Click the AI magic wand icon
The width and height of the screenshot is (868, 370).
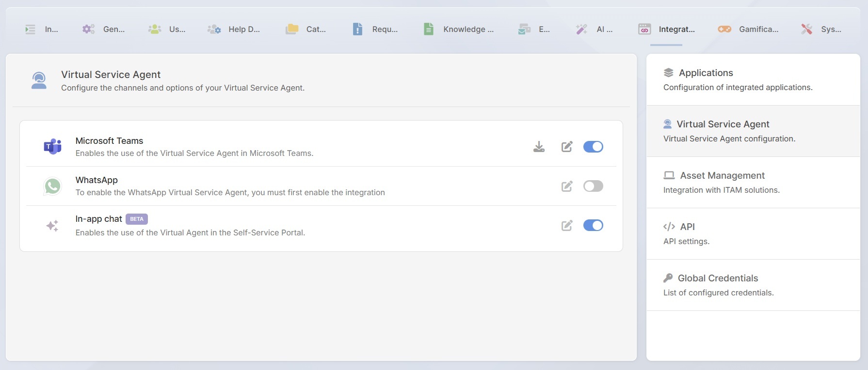pos(581,29)
